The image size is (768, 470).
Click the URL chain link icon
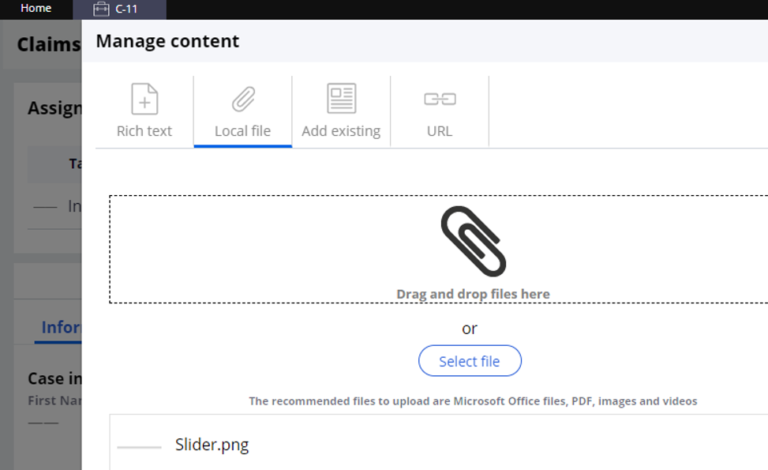click(439, 99)
